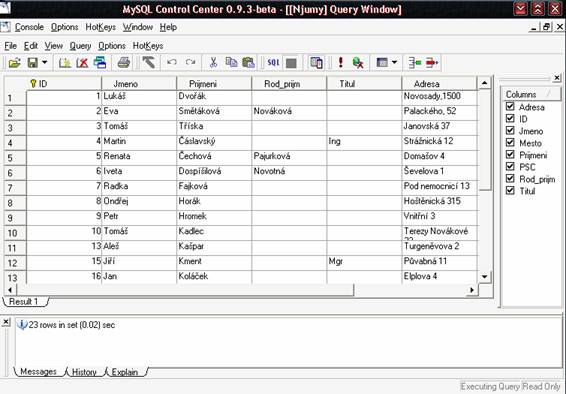Click the grid scroll down arrow

click(484, 277)
